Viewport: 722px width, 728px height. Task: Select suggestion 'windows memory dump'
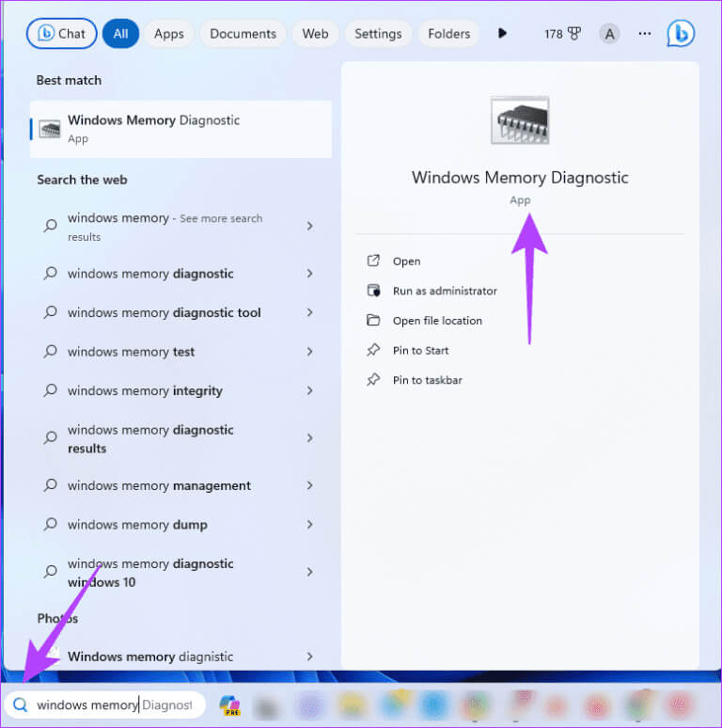pos(179,525)
